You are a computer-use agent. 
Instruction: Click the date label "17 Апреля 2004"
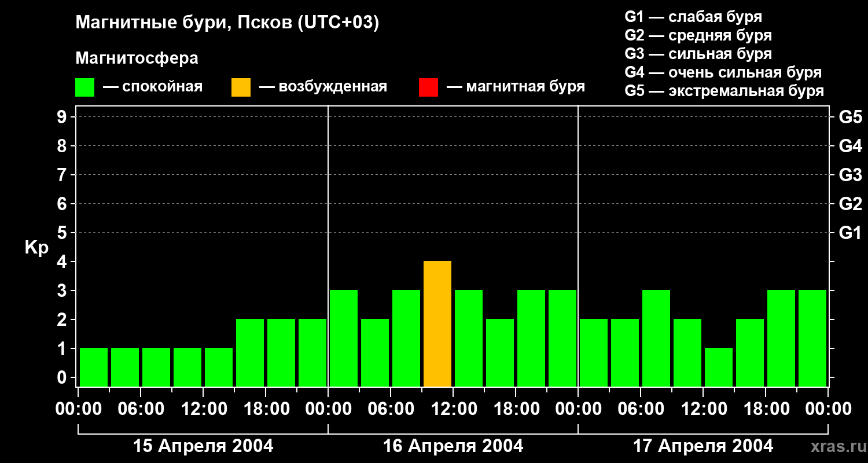[x=703, y=446]
